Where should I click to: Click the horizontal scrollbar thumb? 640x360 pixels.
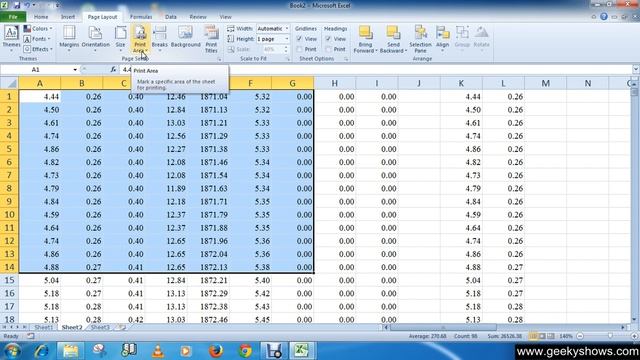[x=443, y=327]
